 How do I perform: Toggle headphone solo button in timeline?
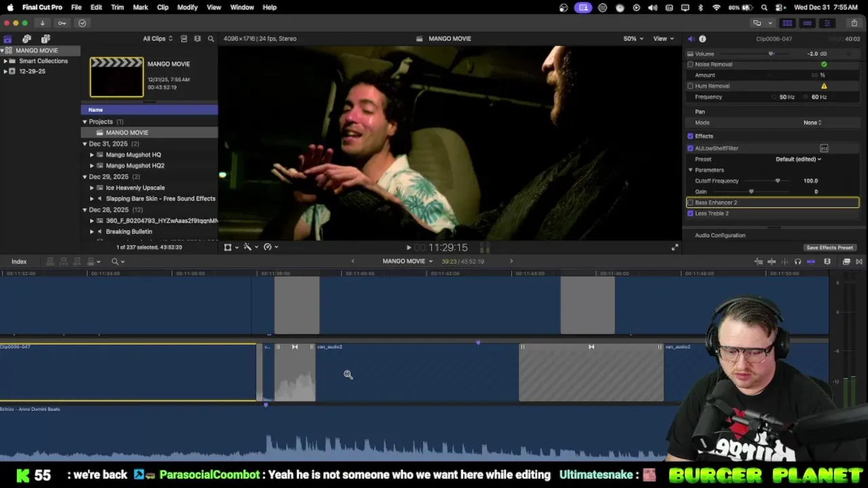tap(797, 262)
